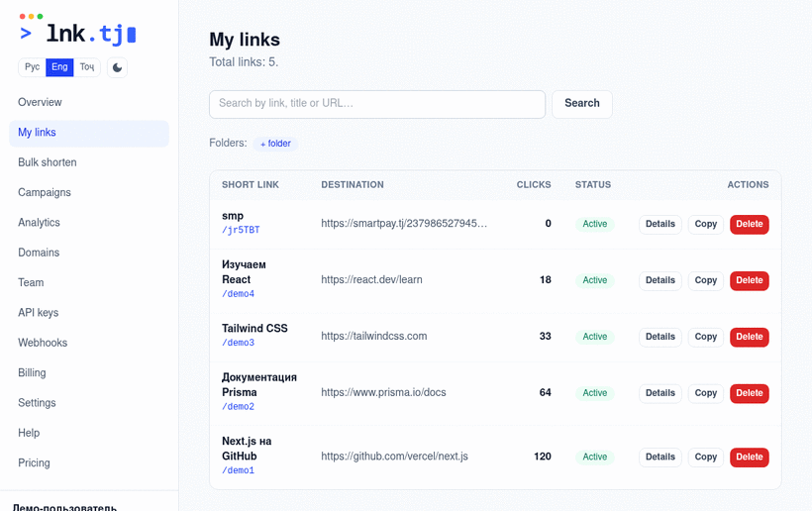Click the smartpay.tj destination URL
812x511 pixels.
point(404,224)
